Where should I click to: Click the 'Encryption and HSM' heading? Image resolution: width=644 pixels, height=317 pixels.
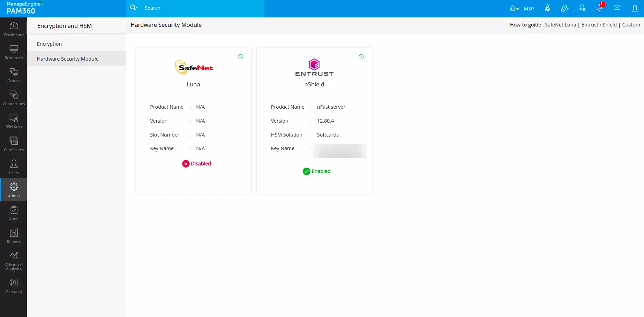pyautogui.click(x=65, y=26)
